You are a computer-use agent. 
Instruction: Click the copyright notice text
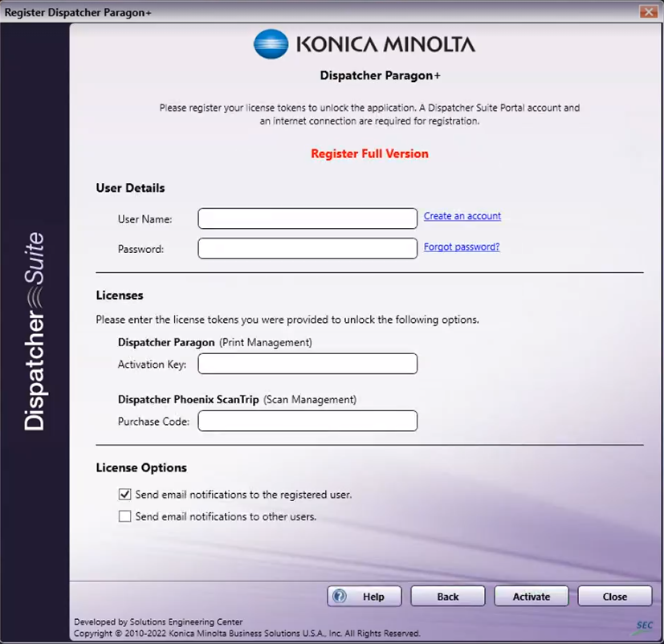(246, 634)
